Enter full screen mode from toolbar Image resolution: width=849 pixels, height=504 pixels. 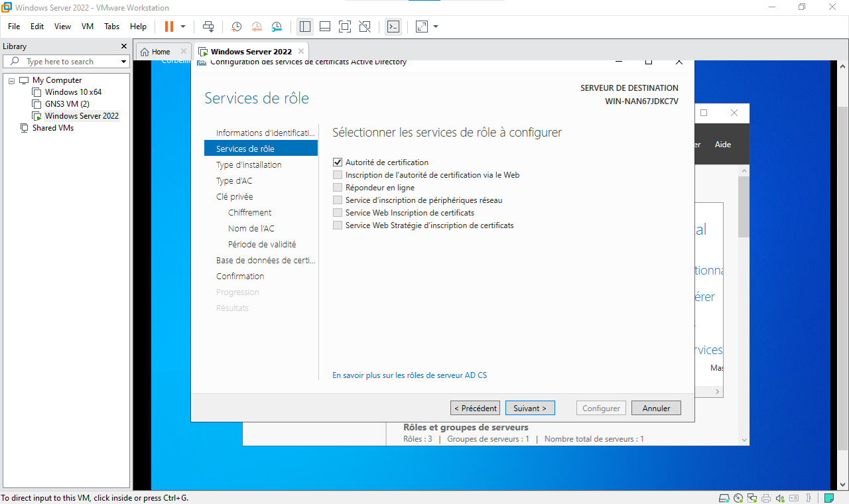click(x=345, y=27)
